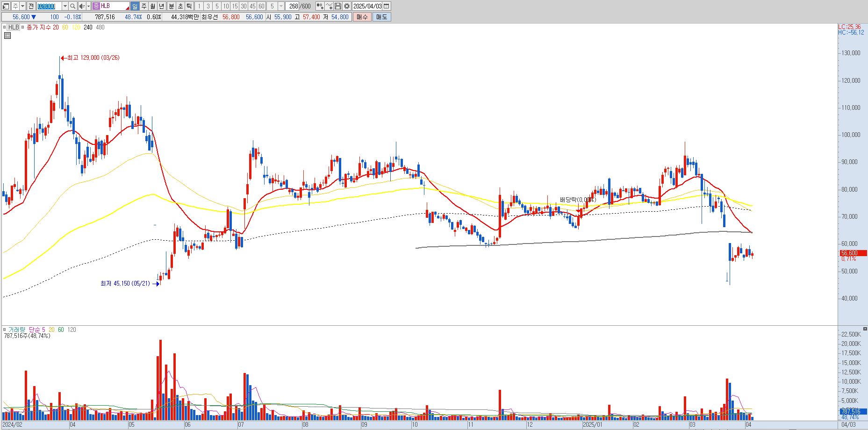The width and height of the screenshot is (868, 430).
Task: Open the dropdown next to speaker icon
Action: point(88,6)
